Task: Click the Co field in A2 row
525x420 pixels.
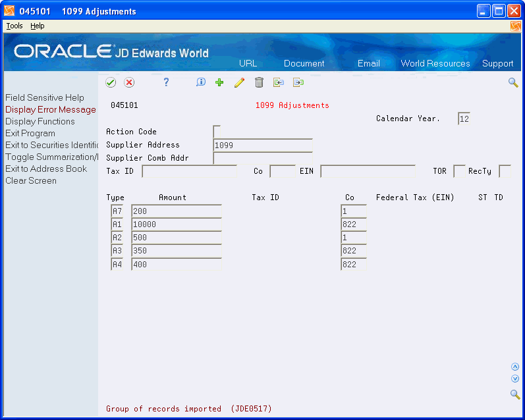Action: point(354,238)
